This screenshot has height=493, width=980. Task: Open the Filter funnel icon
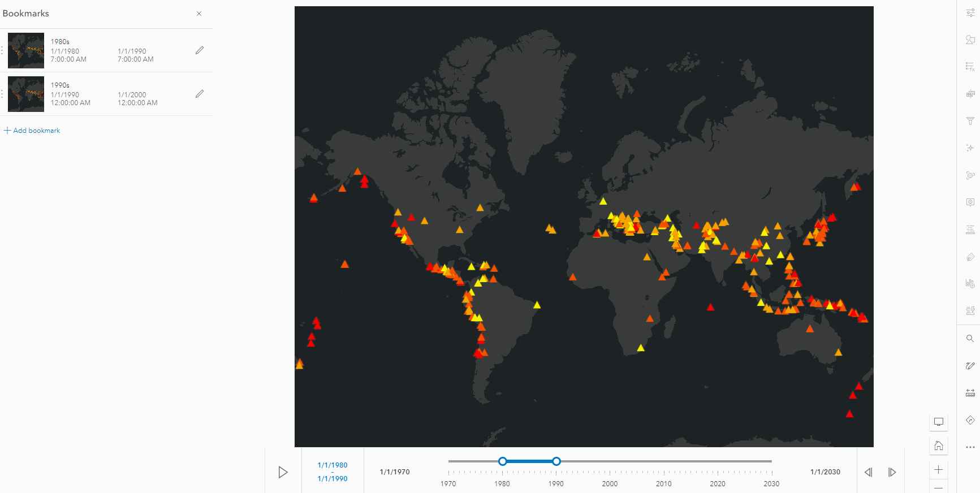tap(970, 121)
